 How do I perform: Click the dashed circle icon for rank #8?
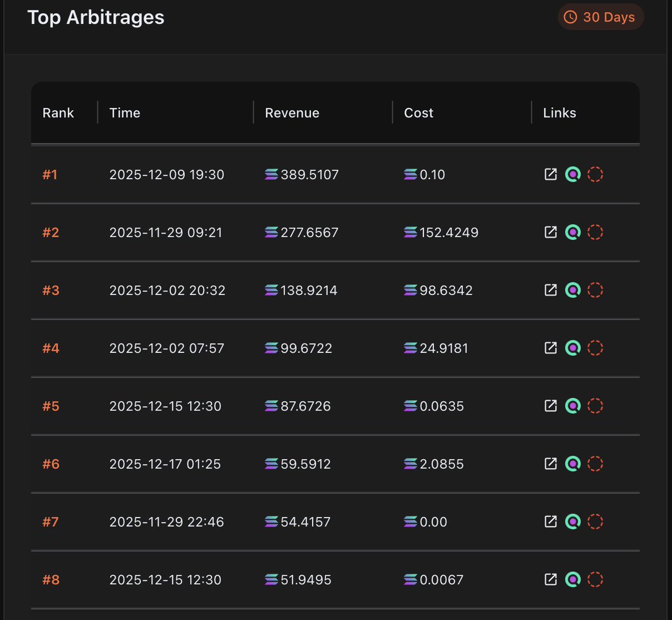point(595,580)
